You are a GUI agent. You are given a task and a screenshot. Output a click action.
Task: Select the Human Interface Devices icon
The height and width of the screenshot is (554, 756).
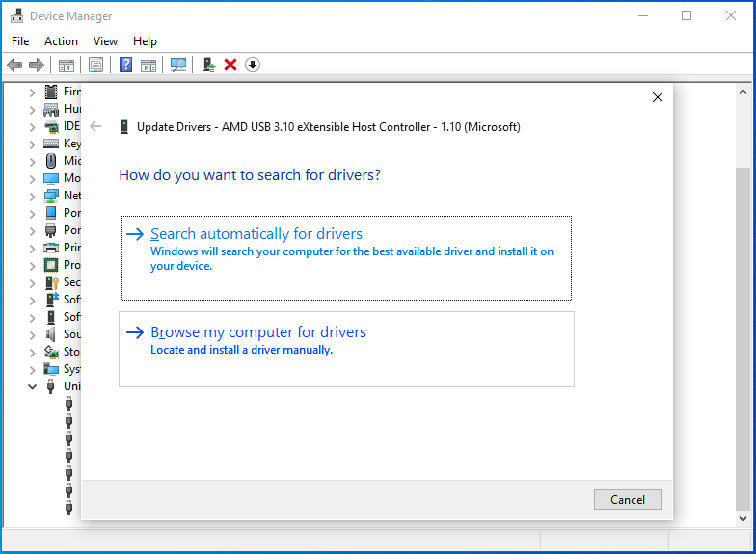[x=51, y=110]
